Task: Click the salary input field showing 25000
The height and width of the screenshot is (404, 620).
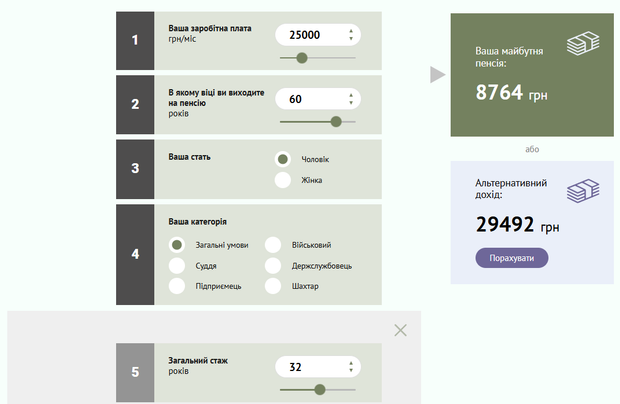Action: pos(305,35)
